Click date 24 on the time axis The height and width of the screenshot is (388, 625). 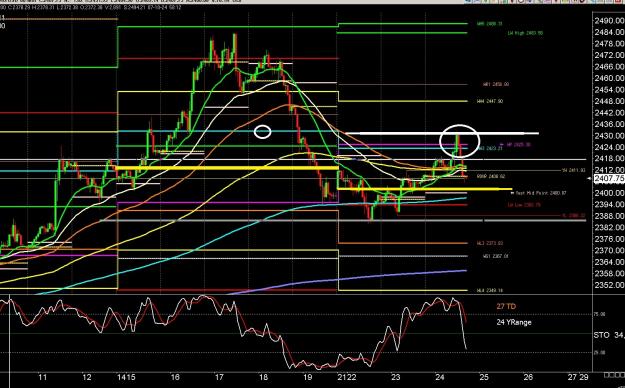(440, 377)
